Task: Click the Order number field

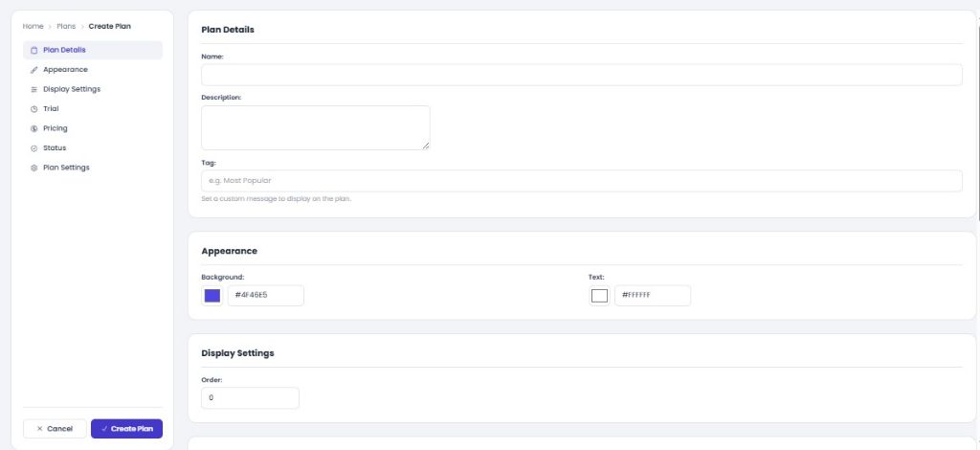Action: pos(250,398)
